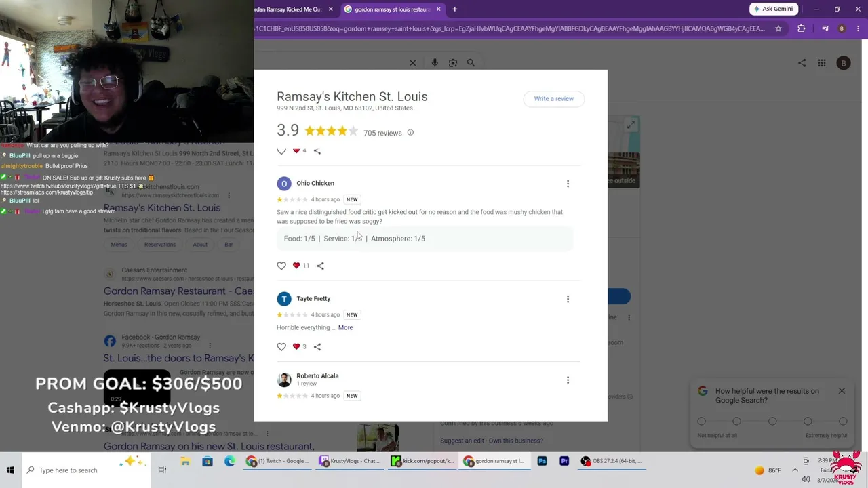Click Ask Gemini button
The image size is (868, 488).
(x=773, y=9)
